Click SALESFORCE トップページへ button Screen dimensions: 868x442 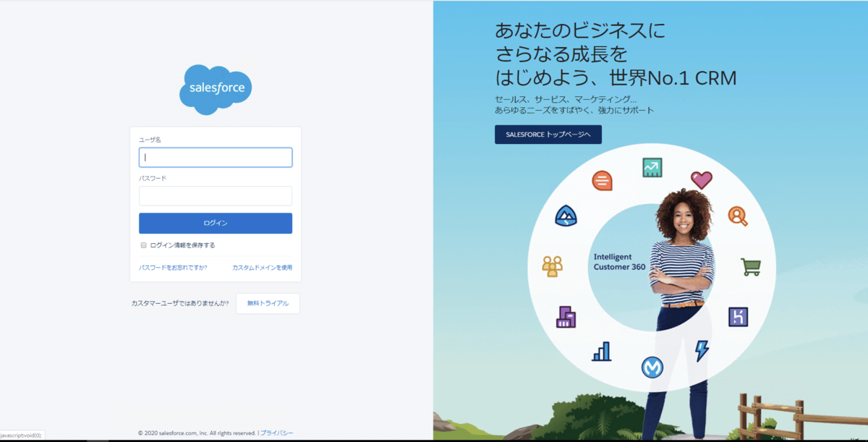(548, 135)
